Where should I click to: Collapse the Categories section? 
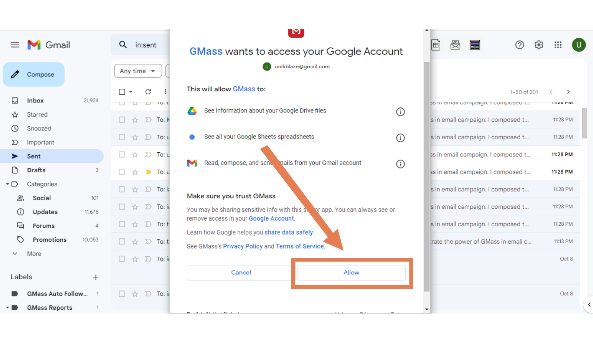point(7,184)
